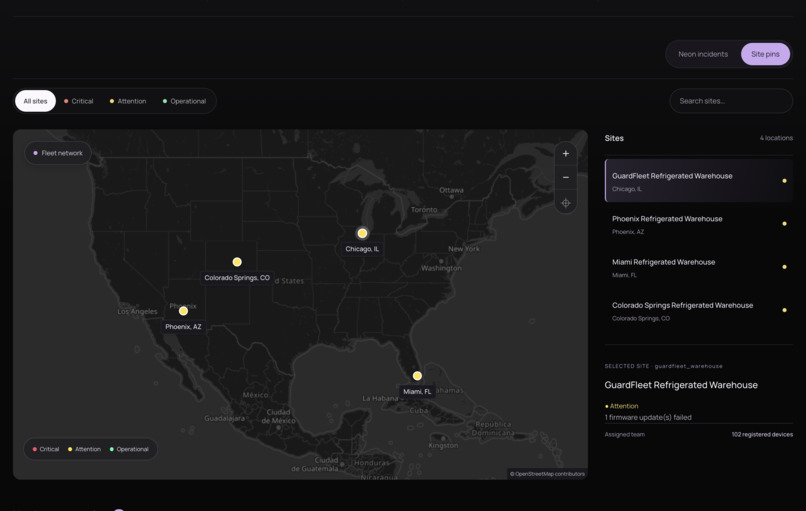The height and width of the screenshot is (511, 806).
Task: Focus the Search sites field
Action: [730, 101]
